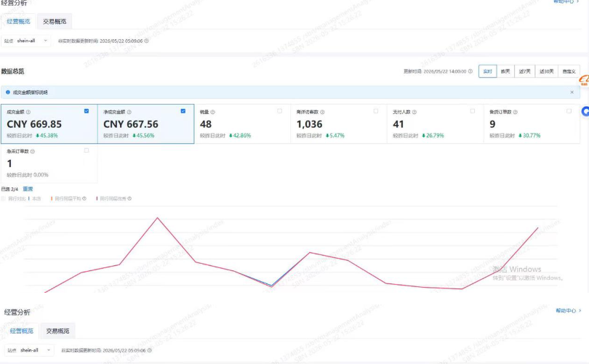
Task: Click help icon beside 销量 label
Action: (212, 112)
